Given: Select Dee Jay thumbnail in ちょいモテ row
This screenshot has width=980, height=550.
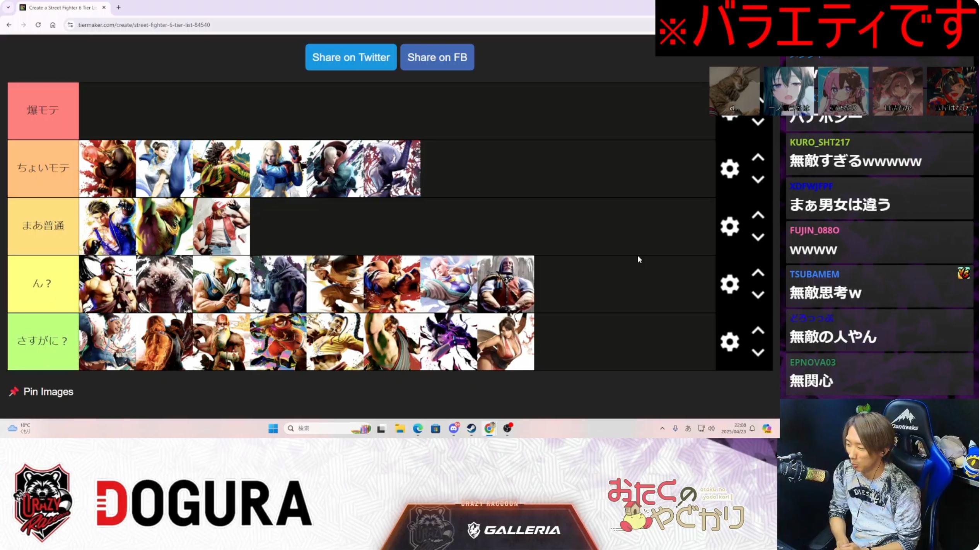Looking at the screenshot, I should (221, 169).
